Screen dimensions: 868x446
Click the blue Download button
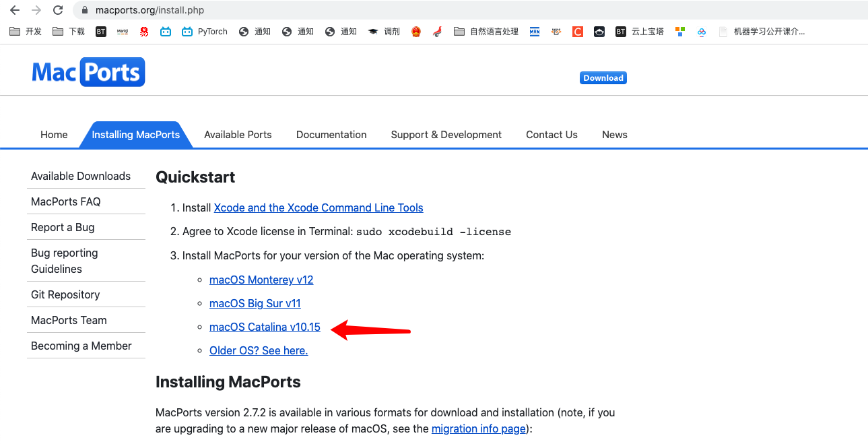click(x=603, y=78)
